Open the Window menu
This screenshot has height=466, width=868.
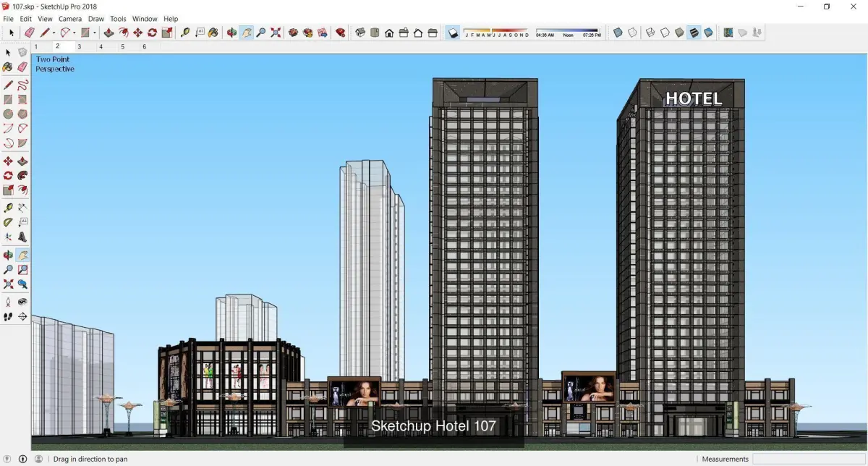coord(145,19)
